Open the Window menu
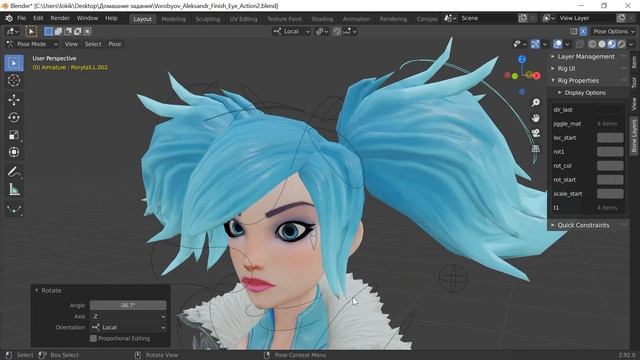640x360 pixels. [x=87, y=18]
